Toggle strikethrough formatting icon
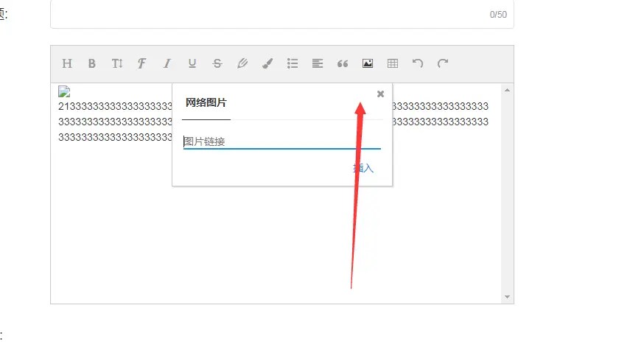 tap(217, 63)
